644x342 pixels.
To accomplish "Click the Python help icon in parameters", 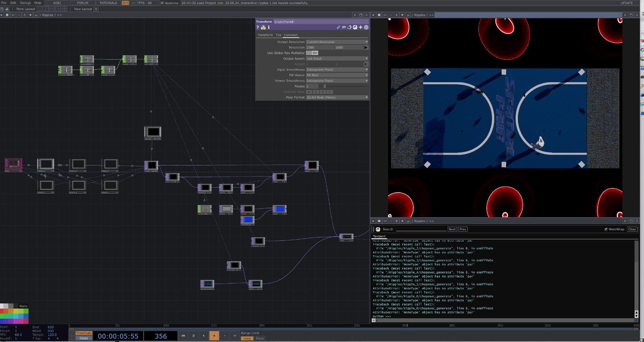I will (x=263, y=28).
